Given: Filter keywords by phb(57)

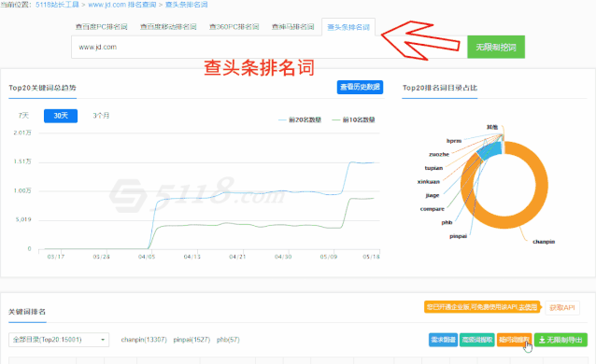Looking at the screenshot, I should 228,340.
